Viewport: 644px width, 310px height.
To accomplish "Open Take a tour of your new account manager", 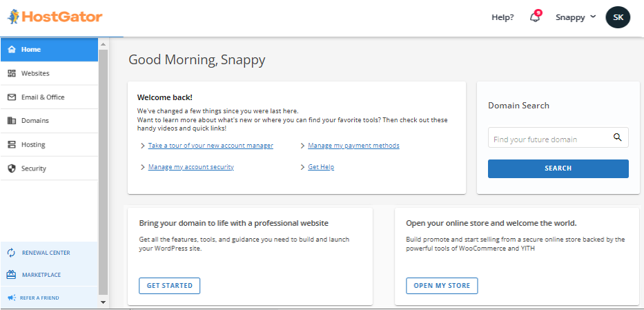I will tap(211, 146).
